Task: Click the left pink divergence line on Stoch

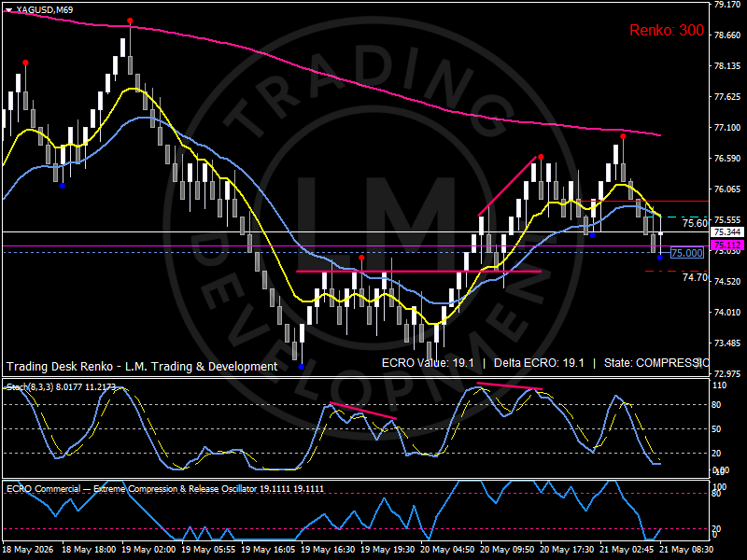Action: pos(362,411)
